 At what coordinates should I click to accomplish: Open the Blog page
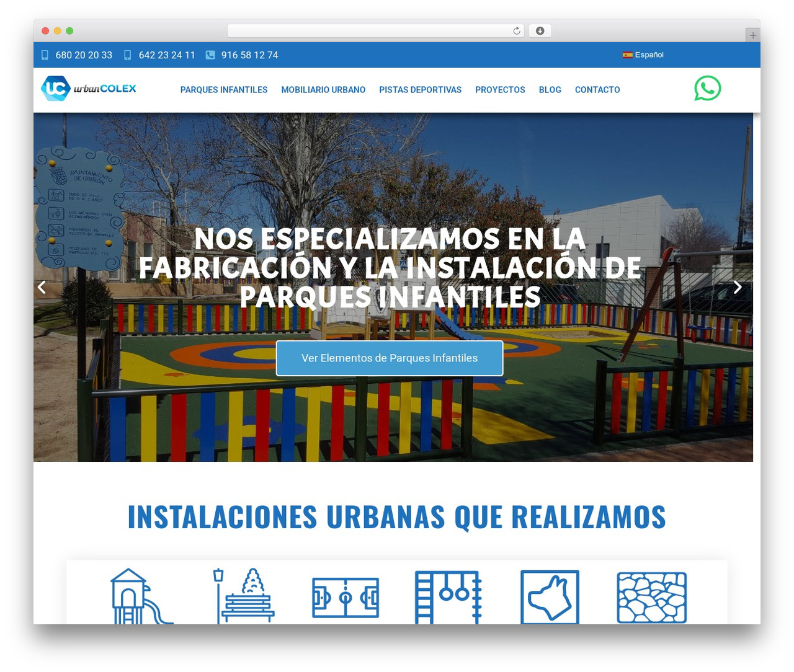(550, 90)
